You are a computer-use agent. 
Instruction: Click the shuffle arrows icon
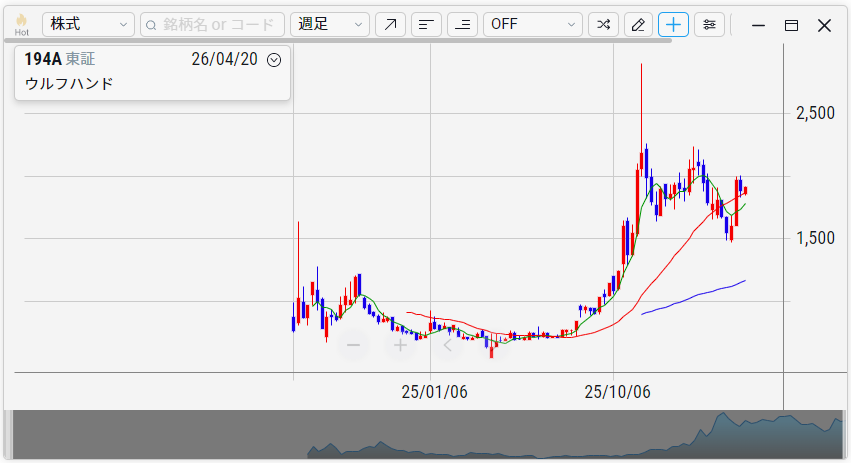603,25
